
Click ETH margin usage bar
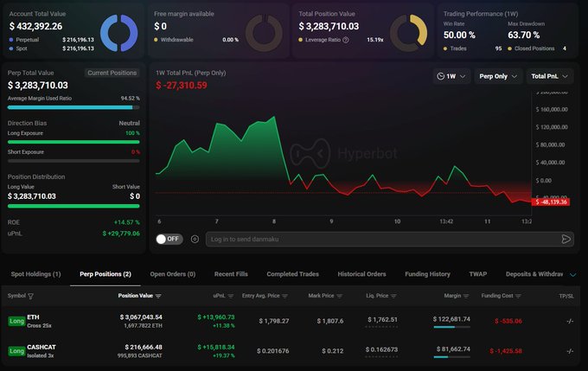tap(451, 327)
